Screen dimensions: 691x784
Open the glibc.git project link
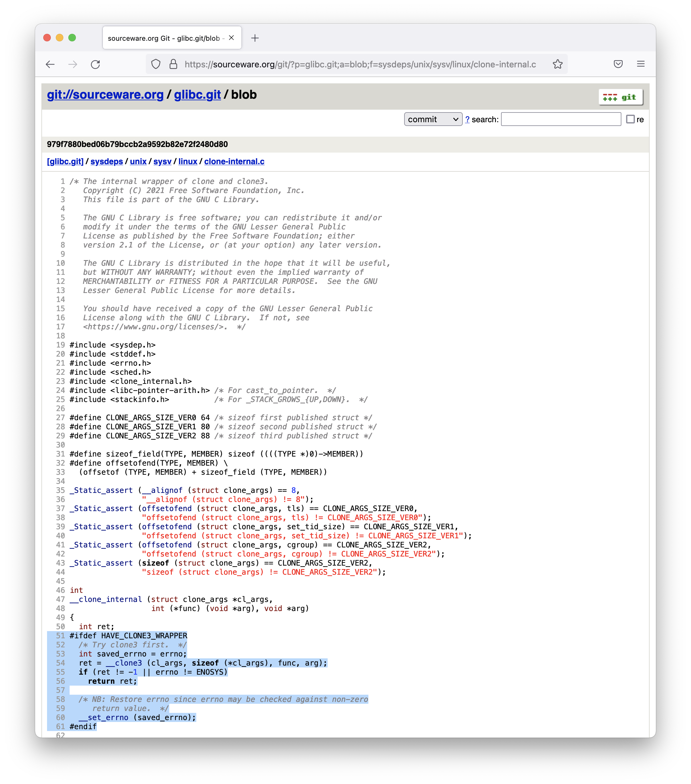tap(197, 95)
